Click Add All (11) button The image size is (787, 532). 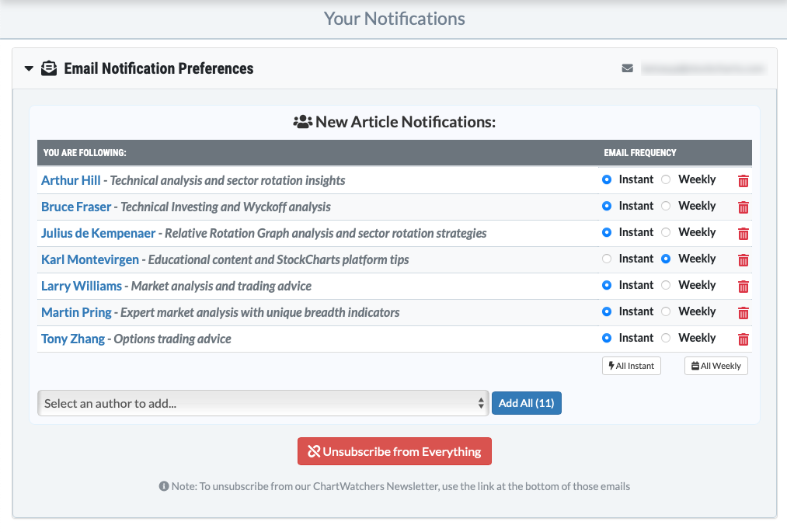tap(526, 403)
